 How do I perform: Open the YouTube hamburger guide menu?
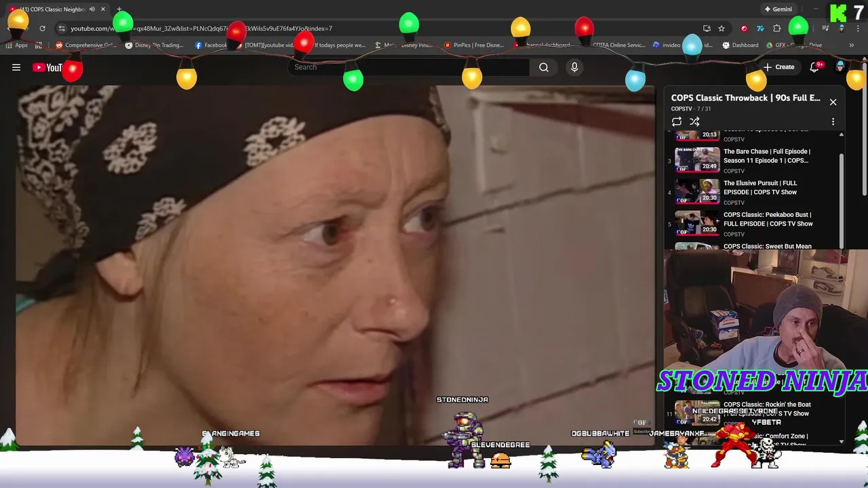[x=16, y=67]
